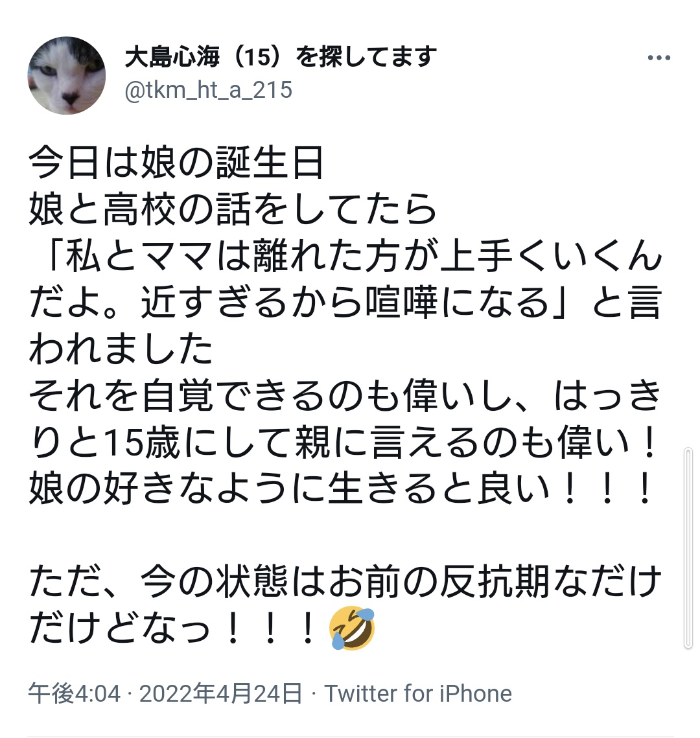Click the first line 今日は娘の誕生日

click(x=176, y=163)
